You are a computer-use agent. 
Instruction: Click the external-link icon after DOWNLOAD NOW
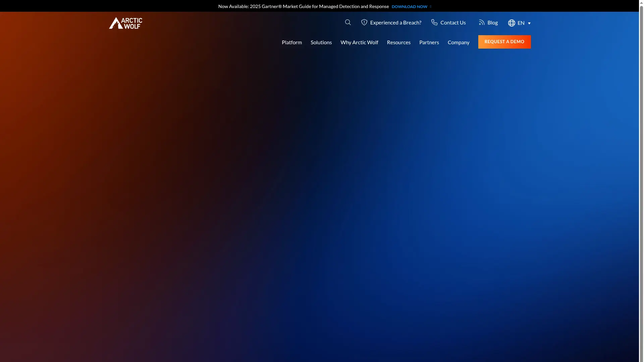click(x=430, y=6)
